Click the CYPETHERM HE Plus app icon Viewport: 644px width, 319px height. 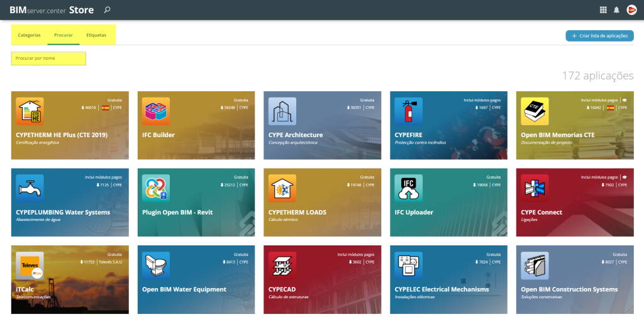pyautogui.click(x=30, y=111)
